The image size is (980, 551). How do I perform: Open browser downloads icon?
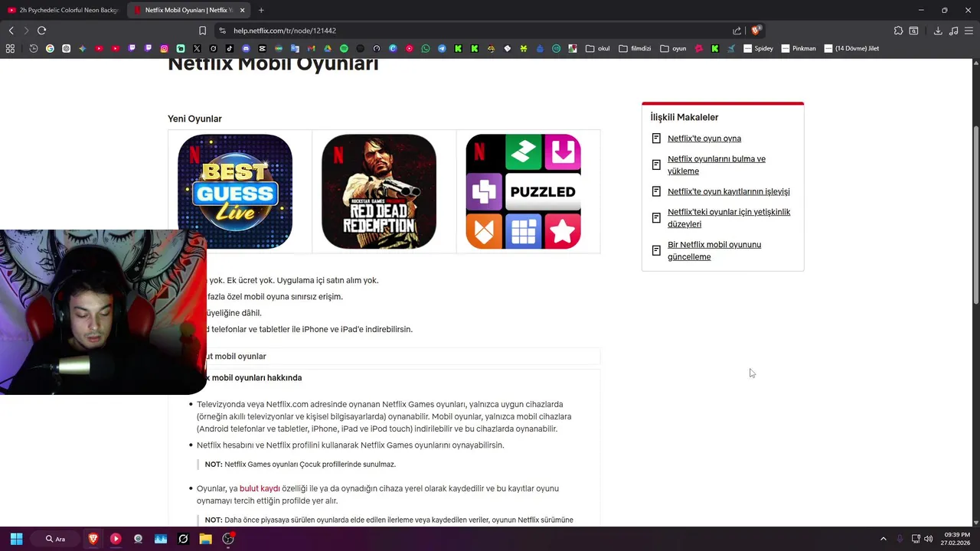938,31
